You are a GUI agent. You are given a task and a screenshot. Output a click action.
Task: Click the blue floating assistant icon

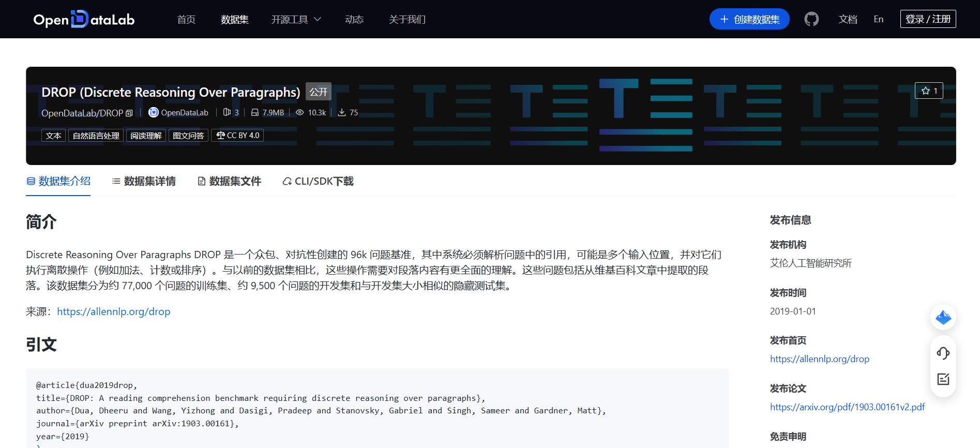pos(943,317)
